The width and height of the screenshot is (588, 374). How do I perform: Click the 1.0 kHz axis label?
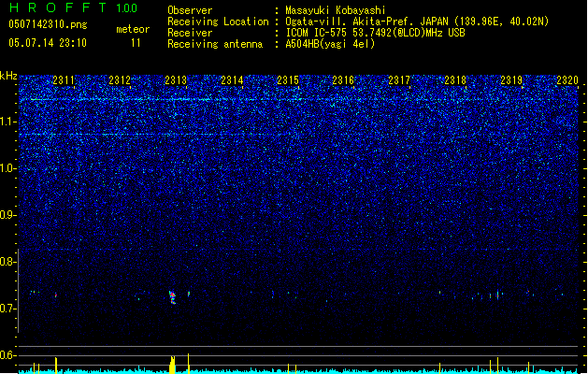point(7,168)
